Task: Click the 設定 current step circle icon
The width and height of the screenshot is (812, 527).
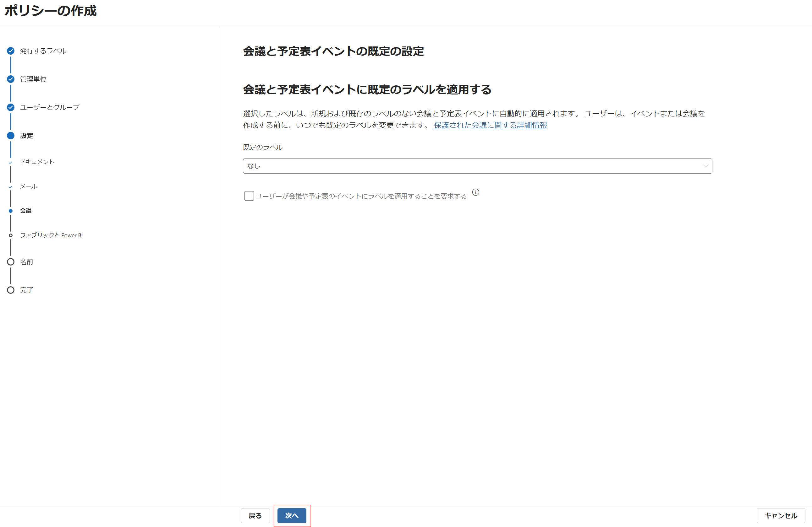Action: click(x=11, y=136)
